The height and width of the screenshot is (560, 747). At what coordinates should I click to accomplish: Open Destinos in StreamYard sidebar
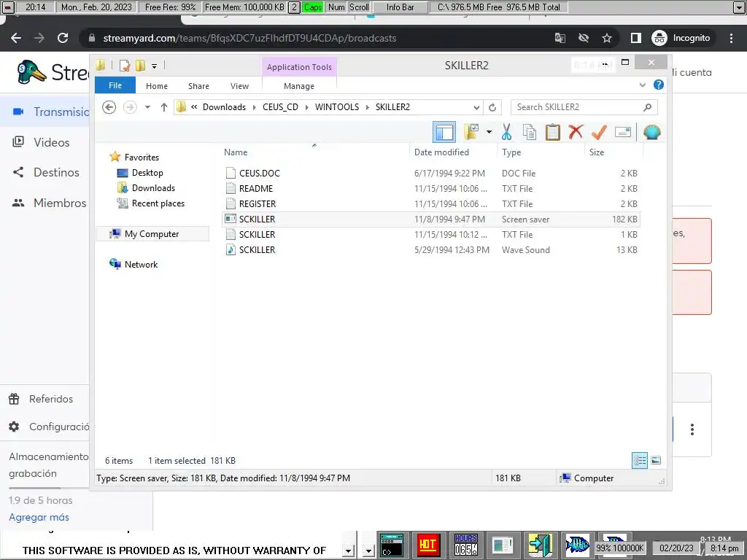coord(56,172)
